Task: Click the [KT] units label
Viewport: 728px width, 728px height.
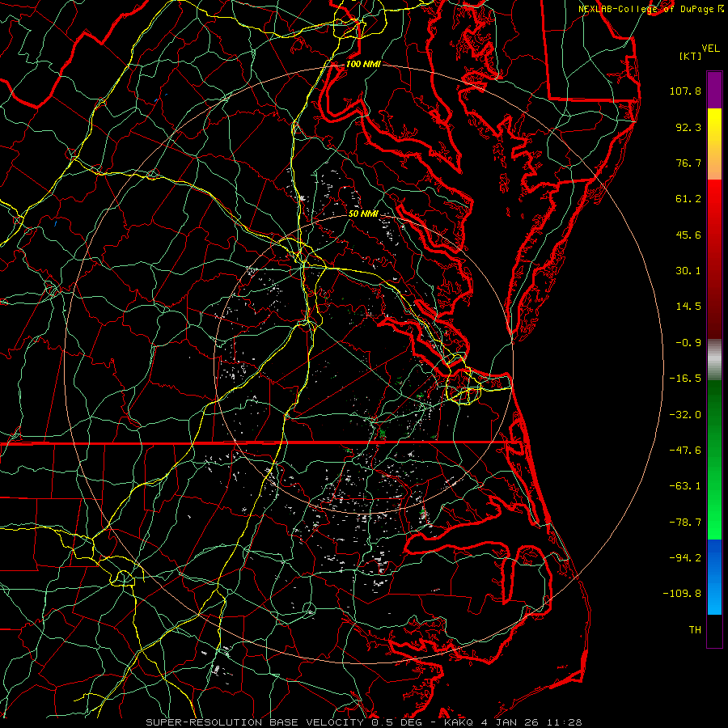Action: pyautogui.click(x=691, y=56)
